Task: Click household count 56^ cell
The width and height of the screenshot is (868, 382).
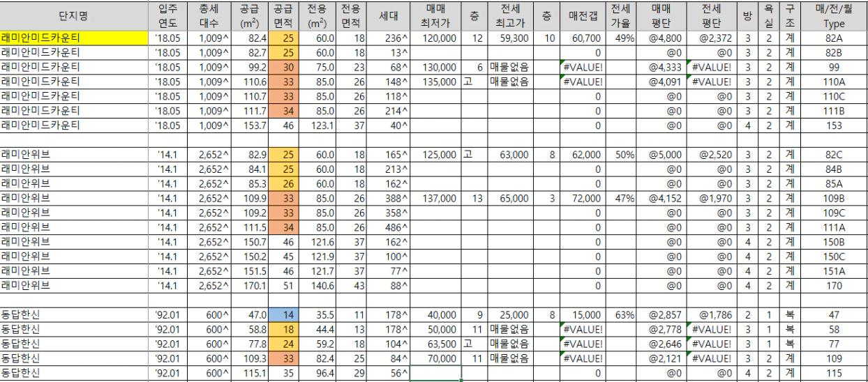Action: [x=387, y=374]
